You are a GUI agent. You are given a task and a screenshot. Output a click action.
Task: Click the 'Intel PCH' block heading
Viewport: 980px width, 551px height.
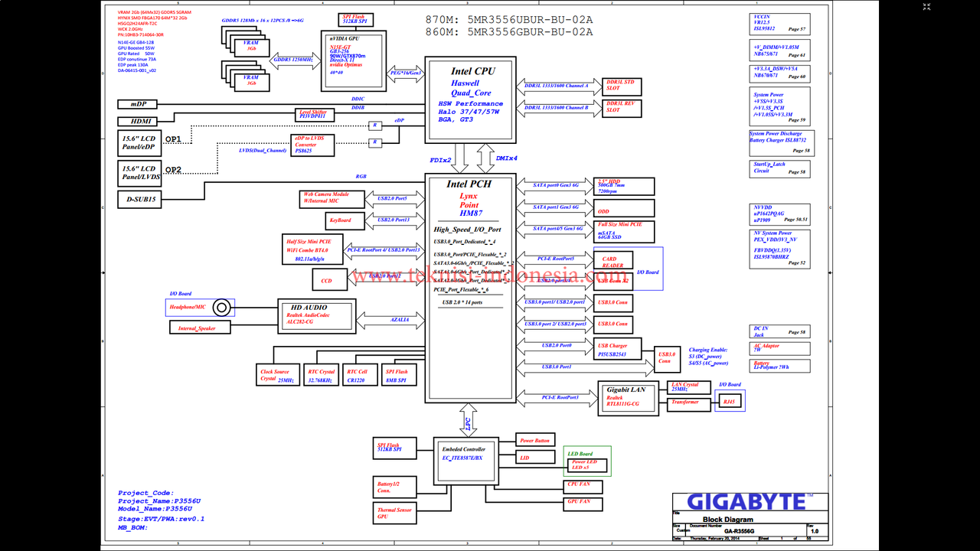(469, 184)
